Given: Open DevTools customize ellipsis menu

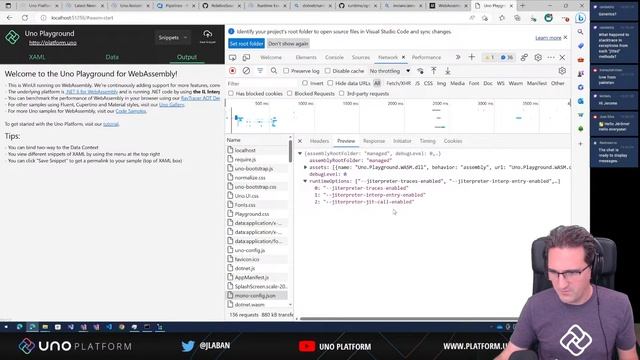Looking at the screenshot, I should 551,58.
